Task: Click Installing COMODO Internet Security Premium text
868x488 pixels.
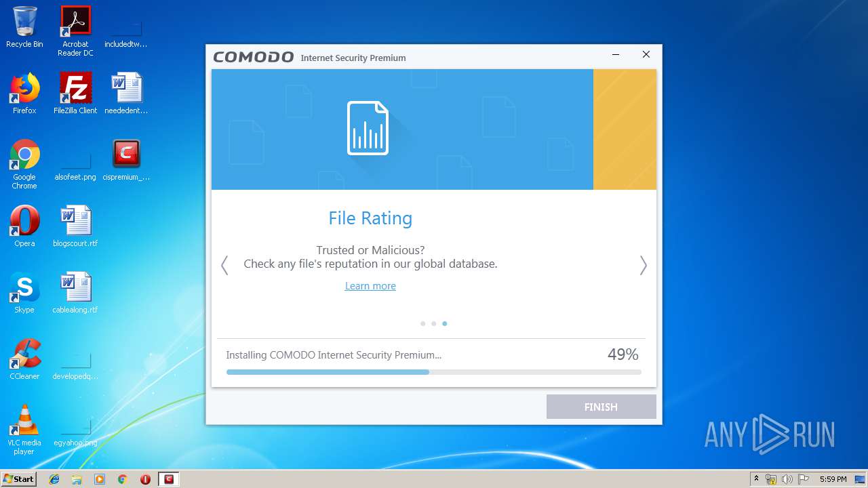Action: (x=334, y=355)
